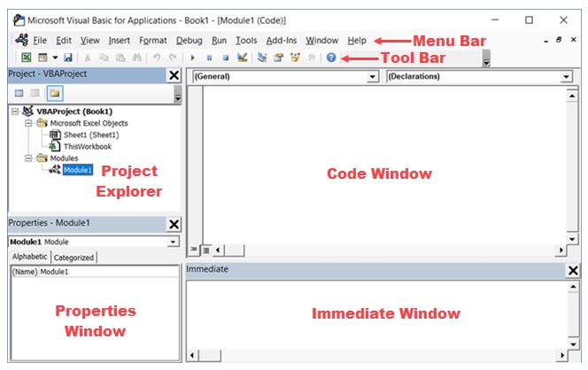
Task: Click View Object icon in Project panel
Action: [x=35, y=93]
